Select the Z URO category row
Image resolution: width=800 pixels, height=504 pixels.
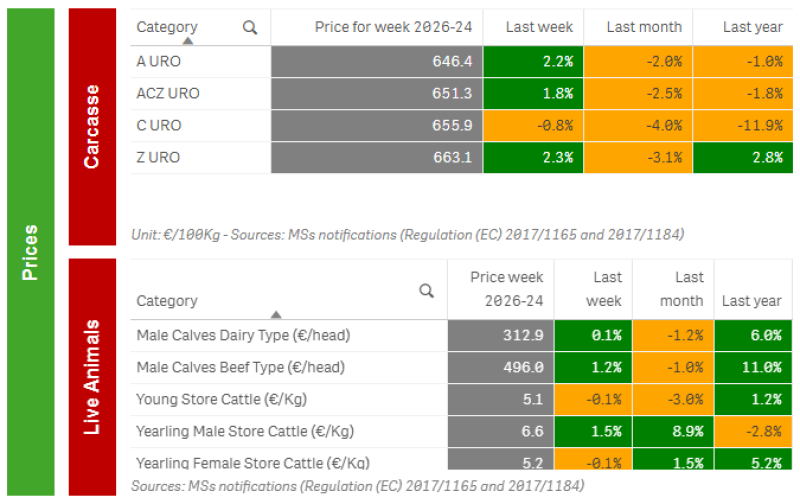(461, 158)
